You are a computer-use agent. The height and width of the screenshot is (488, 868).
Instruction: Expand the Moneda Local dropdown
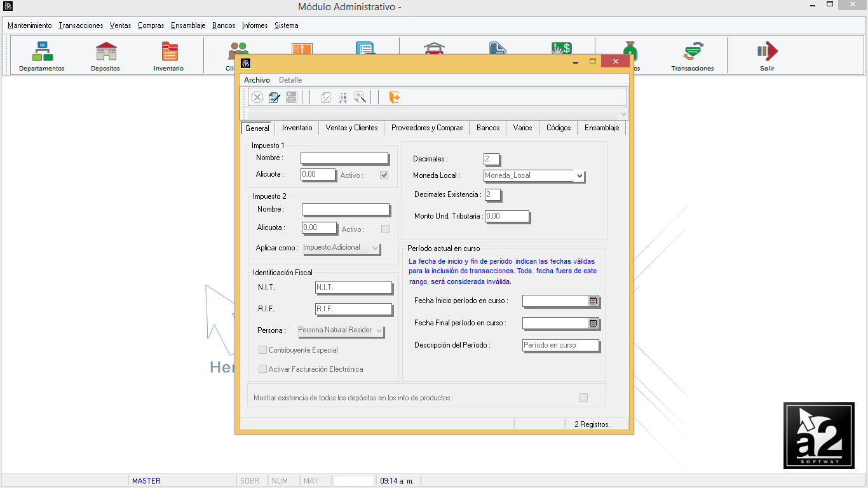(579, 176)
